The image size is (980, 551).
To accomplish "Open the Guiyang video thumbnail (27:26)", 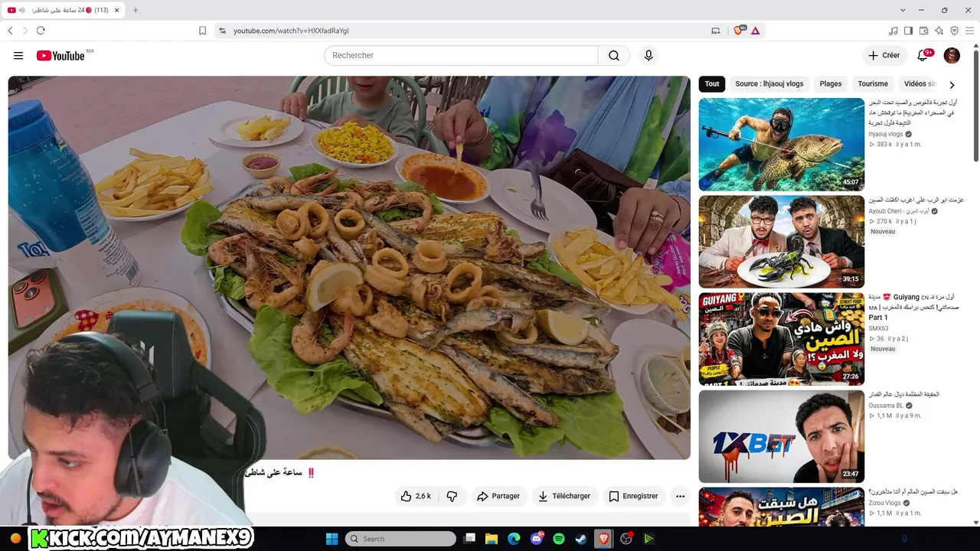I will click(782, 339).
